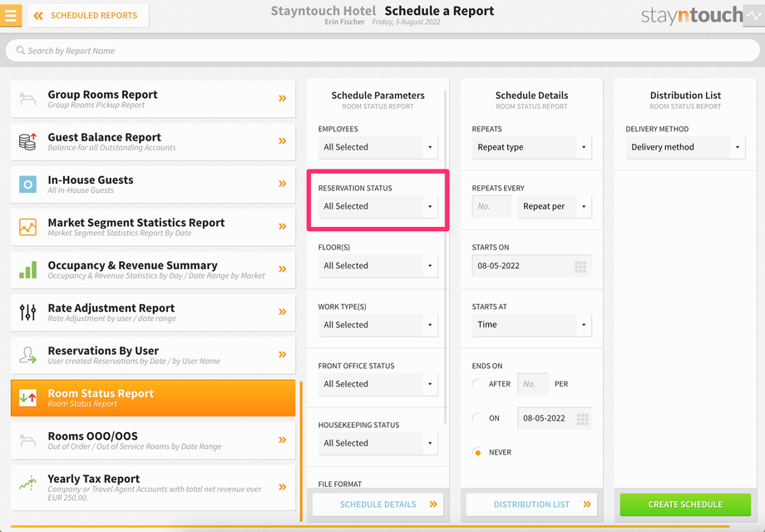
Task: Select Group Rooms Report in list
Action: 153,99
